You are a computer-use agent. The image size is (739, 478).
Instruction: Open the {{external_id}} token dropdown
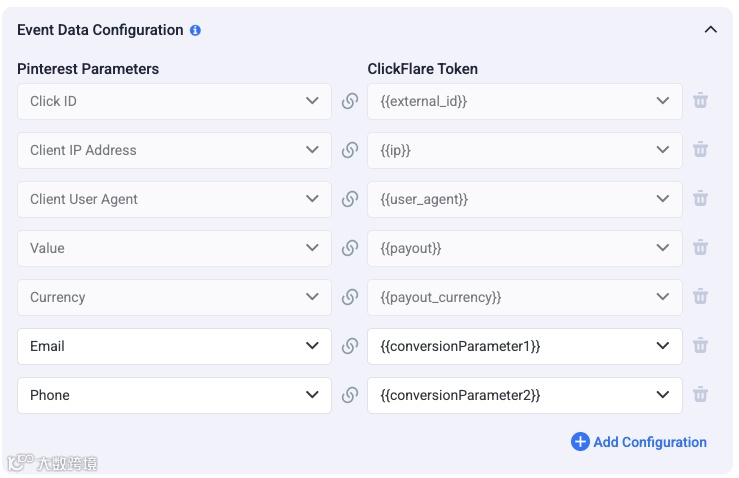(525, 101)
